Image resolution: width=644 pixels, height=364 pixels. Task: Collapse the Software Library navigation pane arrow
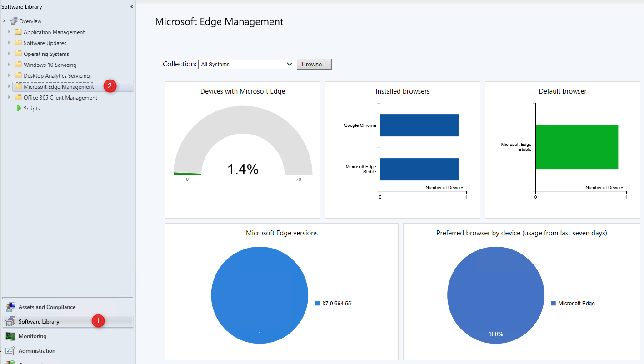[x=131, y=7]
